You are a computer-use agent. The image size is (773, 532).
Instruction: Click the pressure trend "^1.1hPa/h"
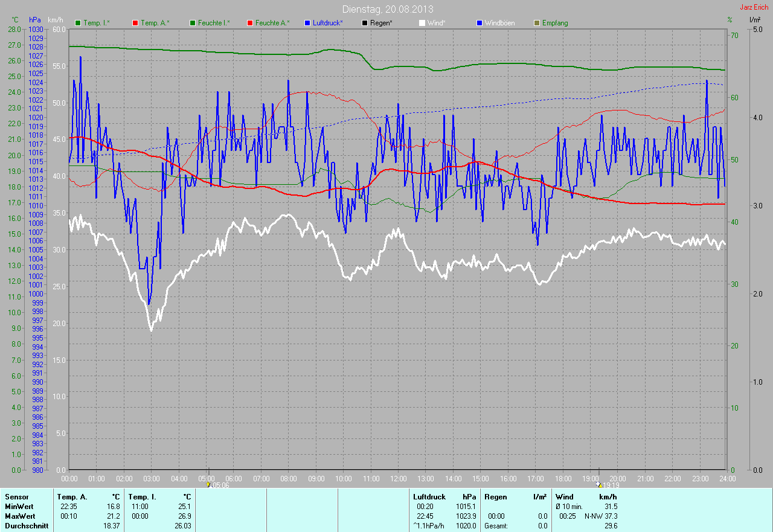429,526
